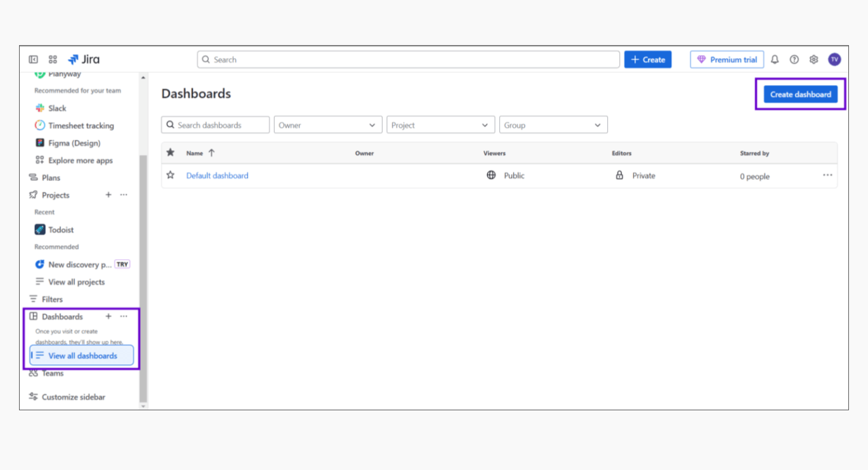The height and width of the screenshot is (470, 868).
Task: Click the Create dashboard button
Action: click(x=800, y=94)
